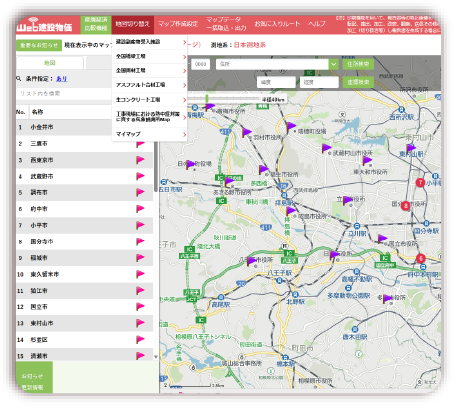The height and width of the screenshot is (408, 456).
Task: Click the pink flag in the 国分寺市 row
Action: pos(140,241)
